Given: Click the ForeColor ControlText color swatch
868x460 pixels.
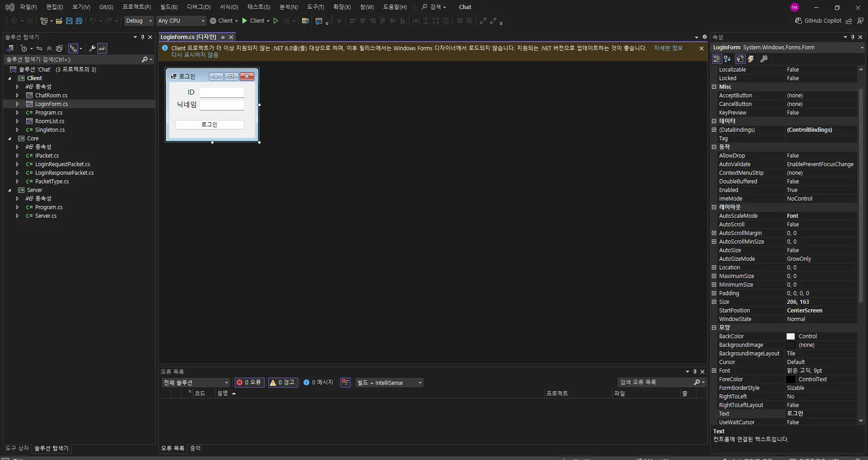Looking at the screenshot, I should (x=791, y=379).
